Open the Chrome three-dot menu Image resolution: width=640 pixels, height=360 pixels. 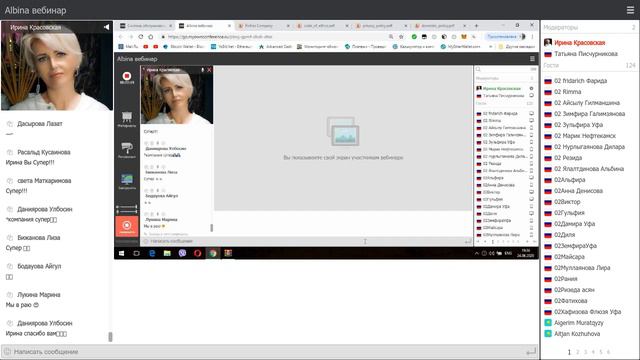coord(532,37)
